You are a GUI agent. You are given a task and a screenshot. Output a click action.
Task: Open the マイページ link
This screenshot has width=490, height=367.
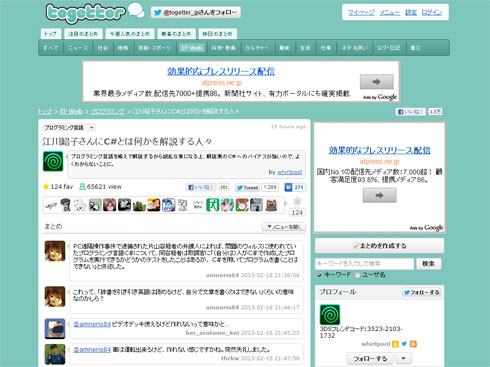point(361,13)
